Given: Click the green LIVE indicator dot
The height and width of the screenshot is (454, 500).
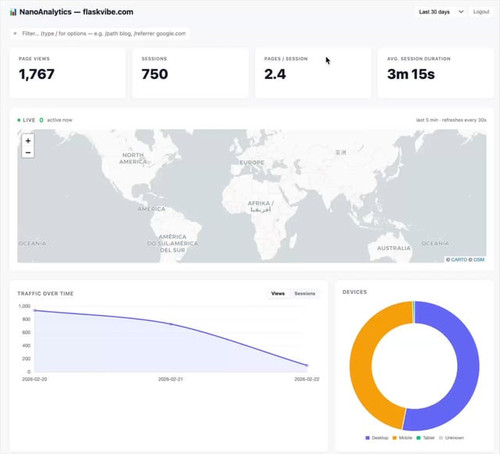Looking at the screenshot, I should 19,120.
